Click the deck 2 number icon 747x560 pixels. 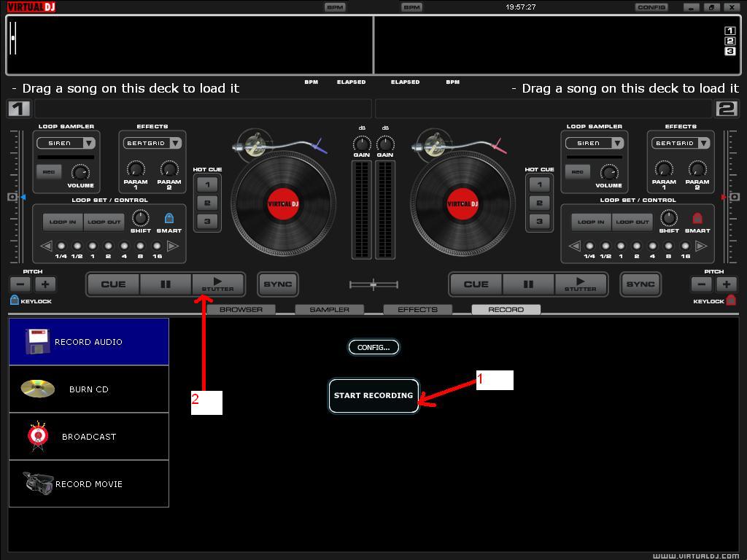click(x=727, y=109)
